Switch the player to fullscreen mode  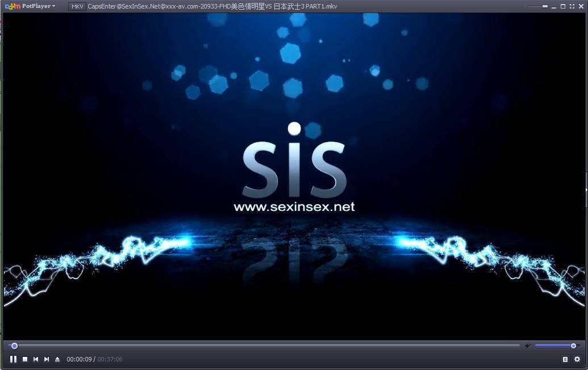point(572,6)
